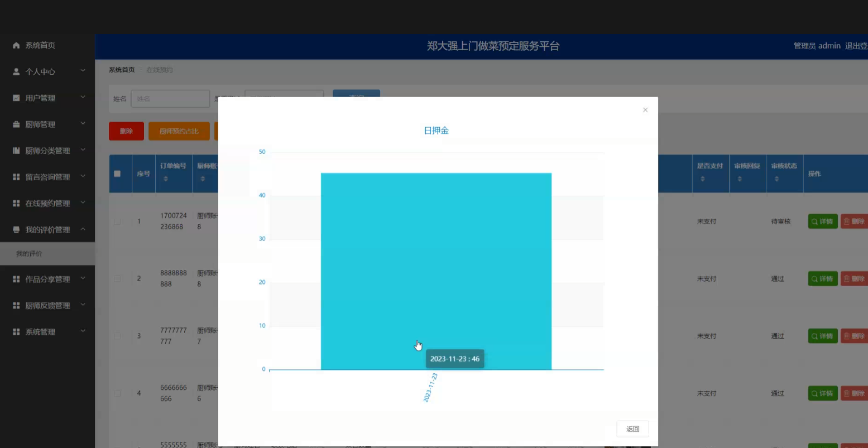Open 详情 for row 2
This screenshot has width=868, height=448.
[x=823, y=279]
